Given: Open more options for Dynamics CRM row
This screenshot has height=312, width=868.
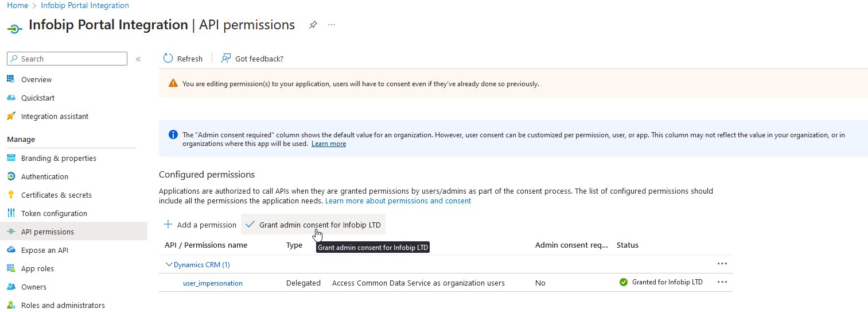Looking at the screenshot, I should click(x=722, y=264).
